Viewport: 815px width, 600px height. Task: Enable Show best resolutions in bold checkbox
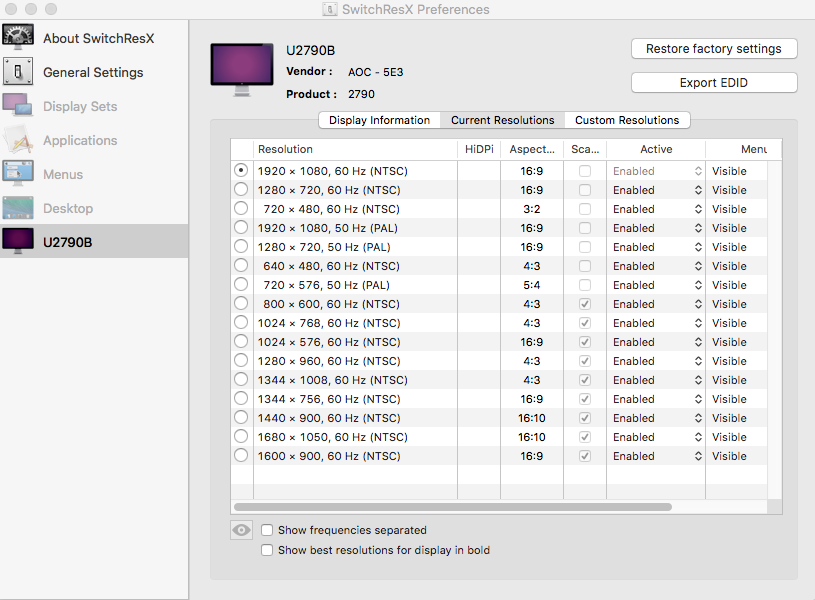(x=267, y=550)
